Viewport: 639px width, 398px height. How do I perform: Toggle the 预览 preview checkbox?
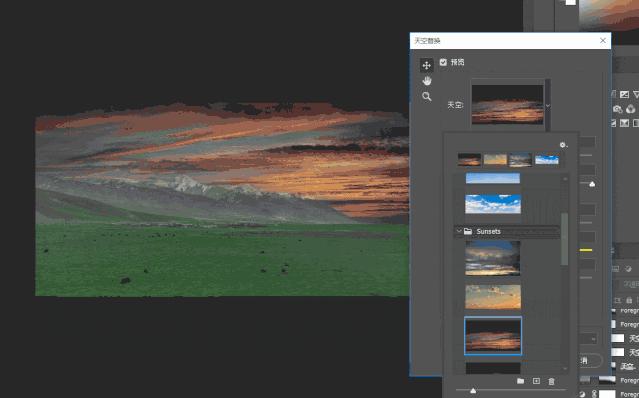[x=443, y=62]
